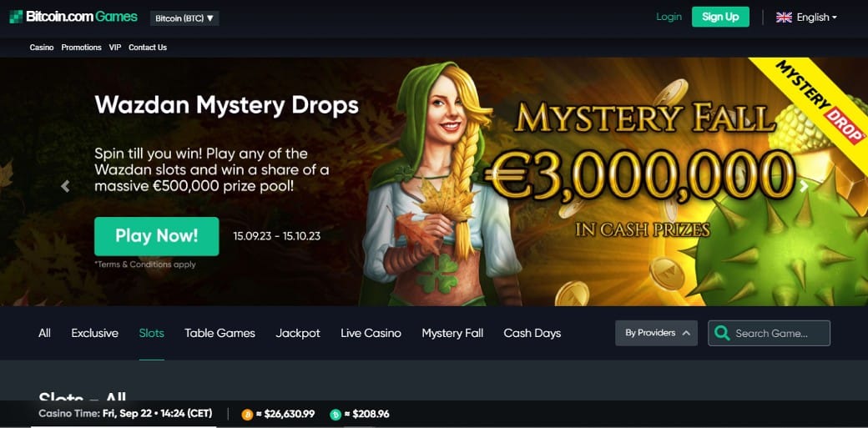
Task: Select the Slots category tab
Action: tap(152, 334)
